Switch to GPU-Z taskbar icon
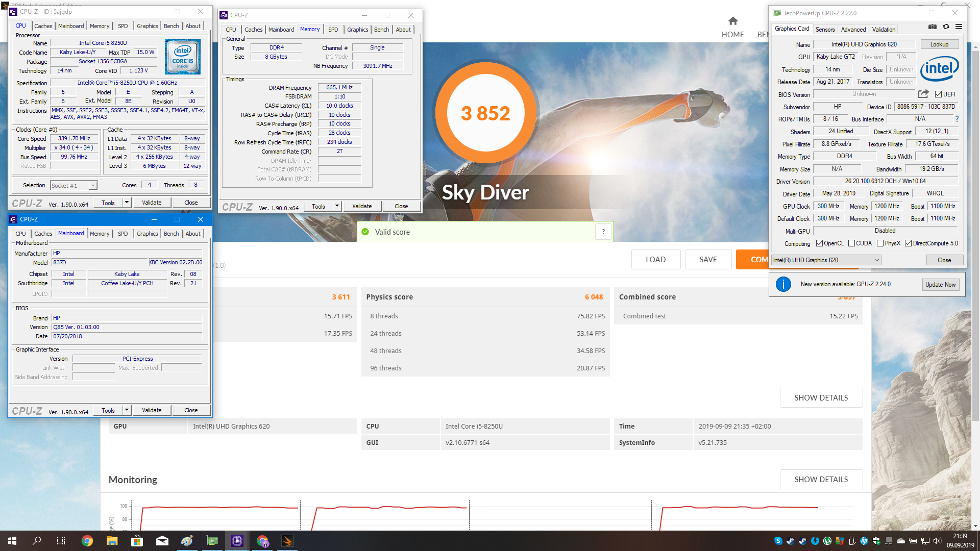The height and width of the screenshot is (551, 980). (x=212, y=541)
